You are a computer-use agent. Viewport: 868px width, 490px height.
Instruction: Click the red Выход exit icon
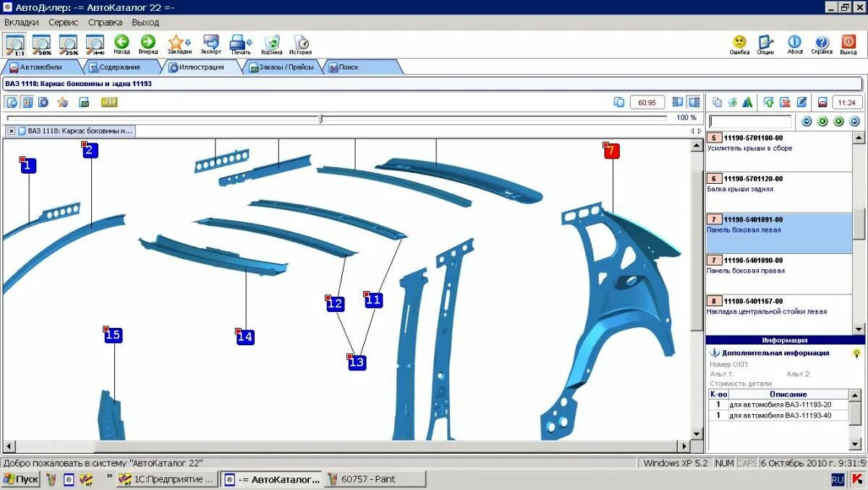[849, 45]
